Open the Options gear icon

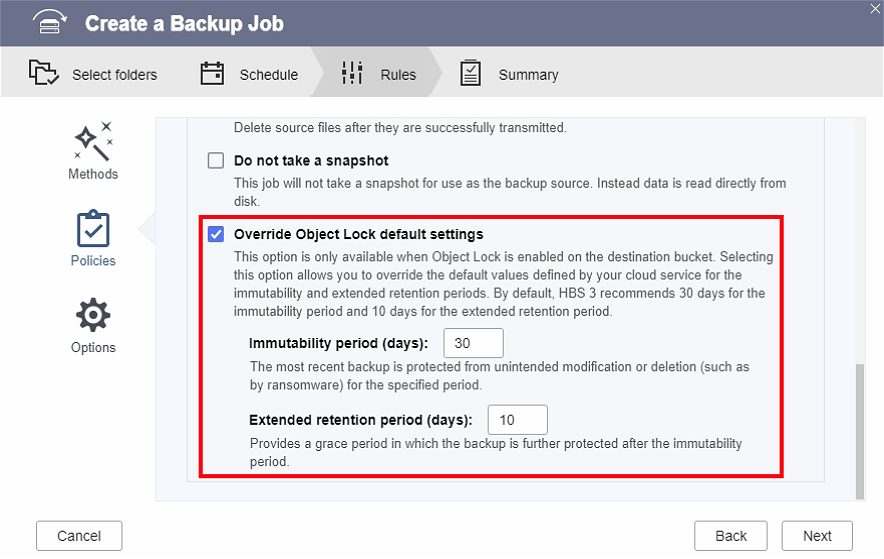93,316
